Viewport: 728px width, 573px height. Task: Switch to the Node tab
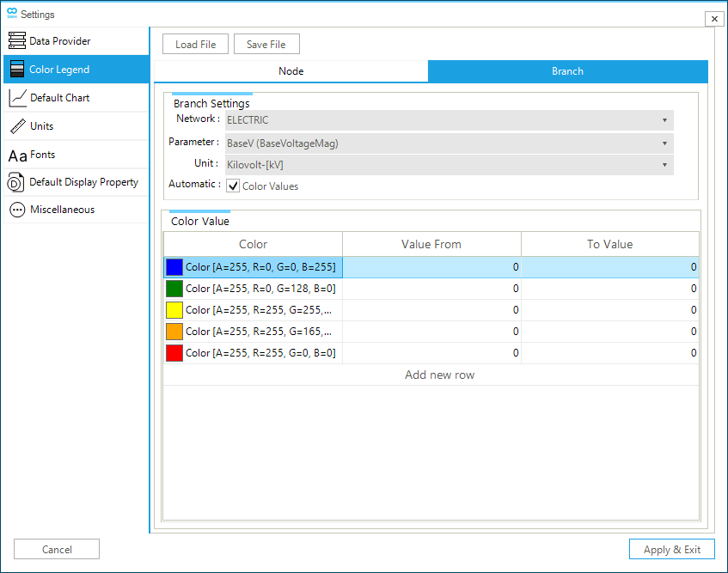tap(291, 71)
